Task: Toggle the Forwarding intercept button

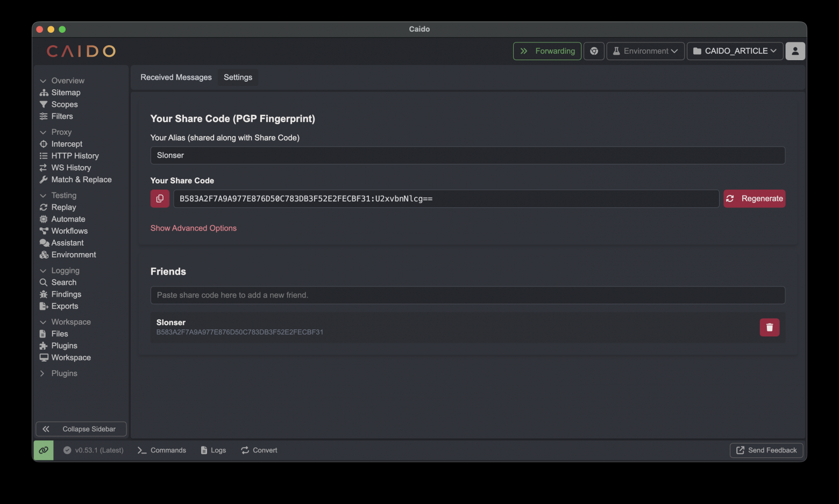Action: coord(547,51)
